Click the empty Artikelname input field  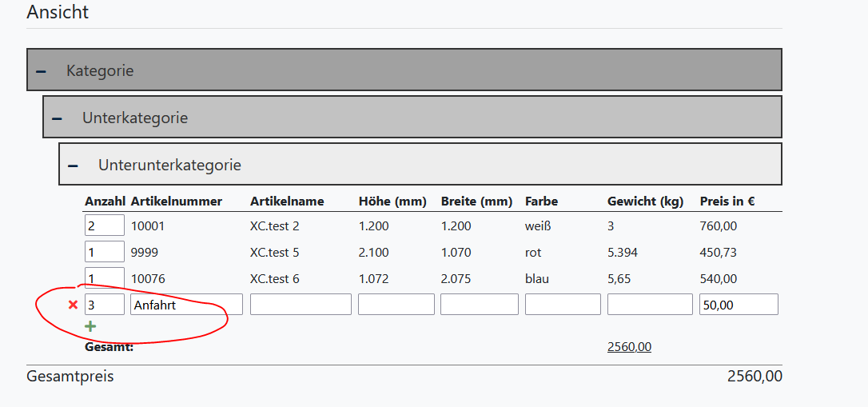301,305
